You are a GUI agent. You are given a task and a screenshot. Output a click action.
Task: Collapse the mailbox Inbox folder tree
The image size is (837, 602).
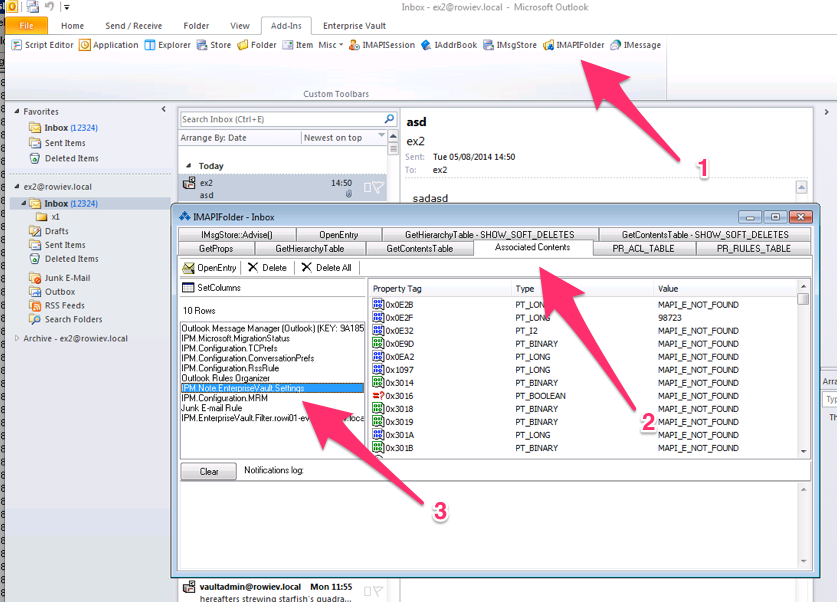23,203
